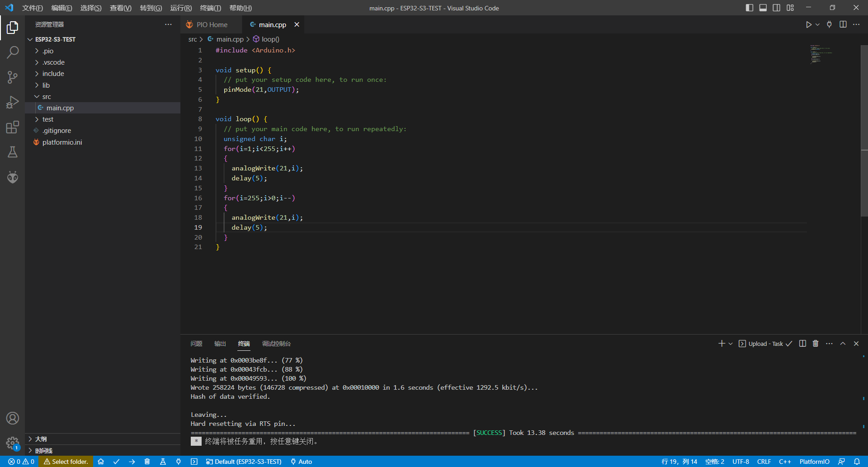The image size is (868, 467).
Task: Close the main.cpp editor tab
Action: tap(297, 24)
